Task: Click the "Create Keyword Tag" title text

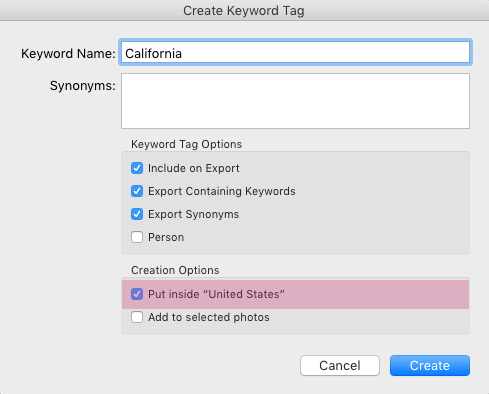Action: click(x=244, y=11)
